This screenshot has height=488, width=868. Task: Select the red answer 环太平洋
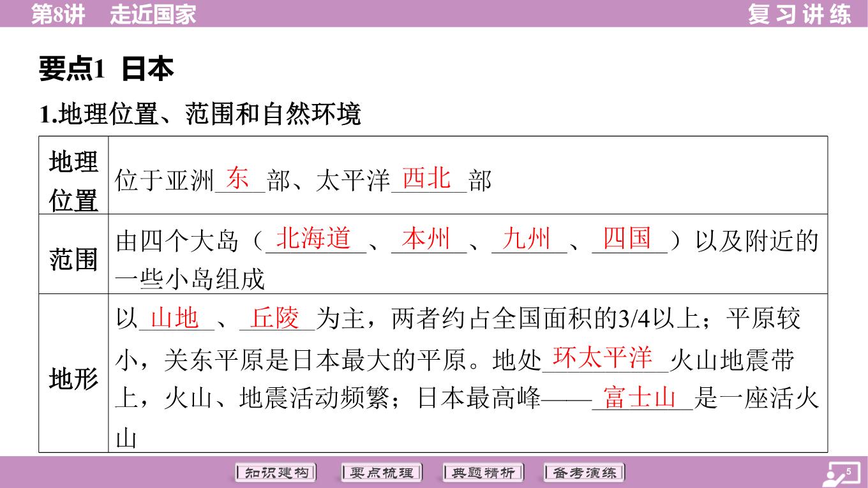coord(602,358)
